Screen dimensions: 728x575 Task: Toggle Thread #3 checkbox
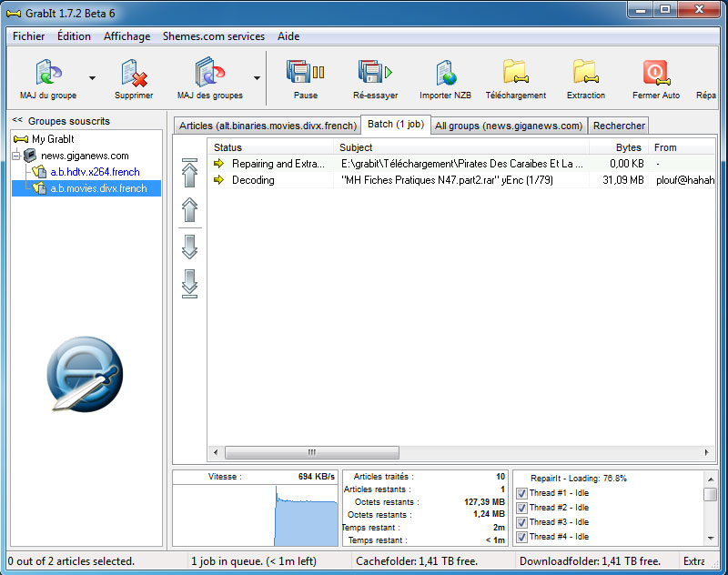pyautogui.click(x=521, y=522)
